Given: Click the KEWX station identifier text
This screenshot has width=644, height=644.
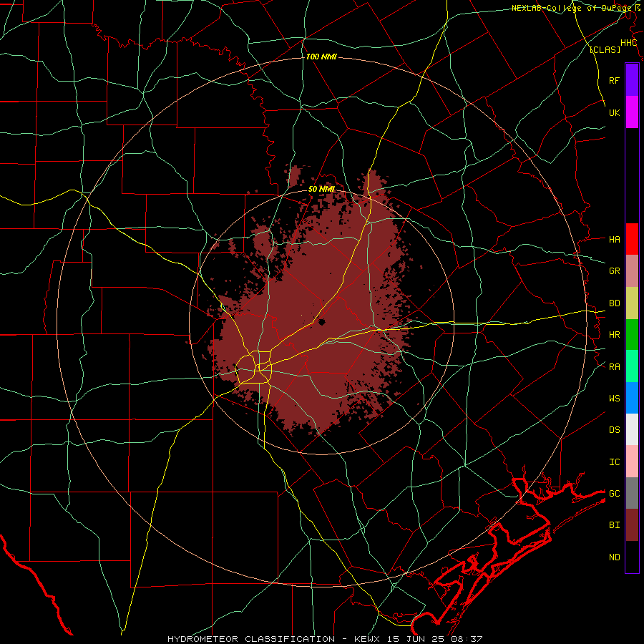Looking at the screenshot, I should pos(368,639).
